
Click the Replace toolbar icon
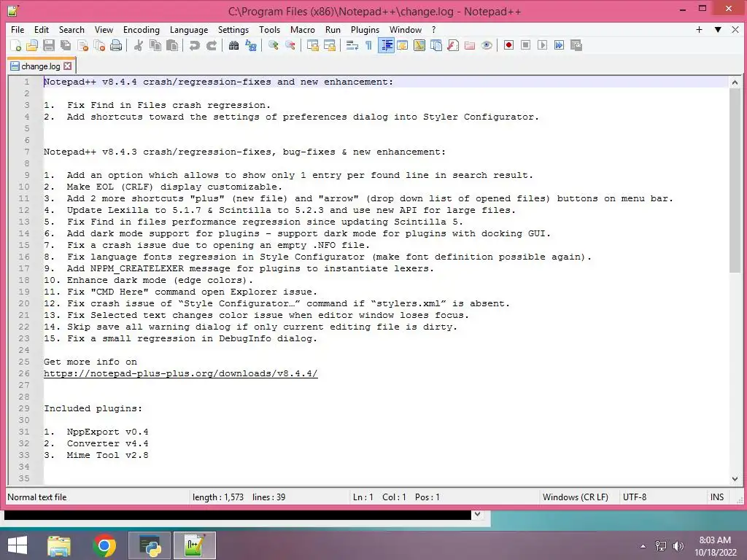(x=251, y=45)
